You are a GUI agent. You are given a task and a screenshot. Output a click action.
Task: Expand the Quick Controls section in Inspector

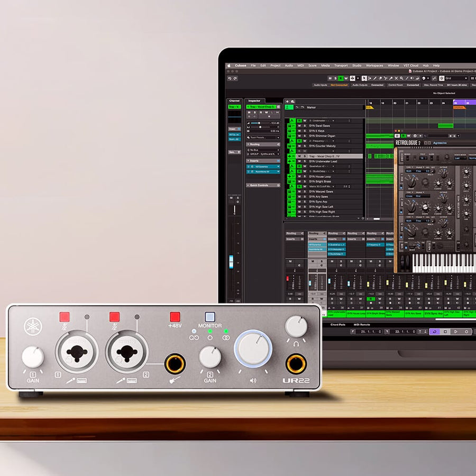263,185
